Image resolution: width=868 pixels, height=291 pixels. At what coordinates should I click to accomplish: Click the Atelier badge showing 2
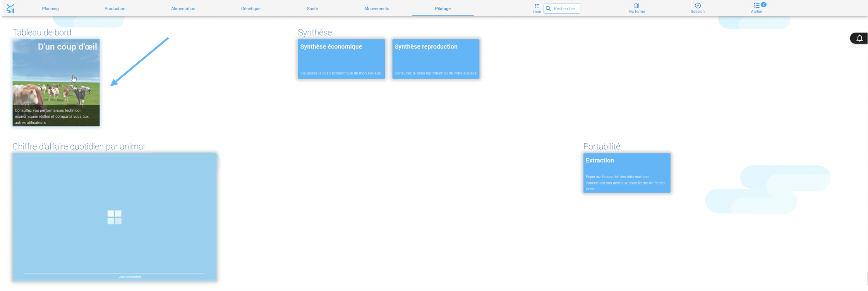coord(763,4)
